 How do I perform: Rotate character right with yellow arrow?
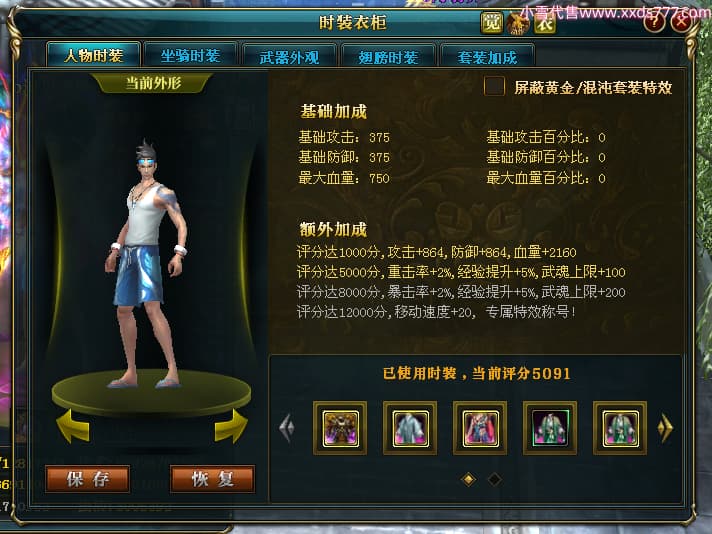point(231,426)
